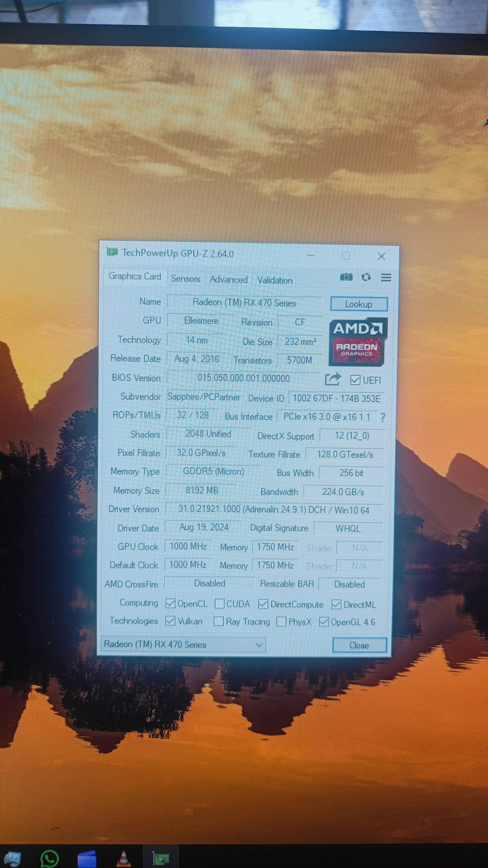Toggle the Ray Tracing checkbox

pos(219,621)
